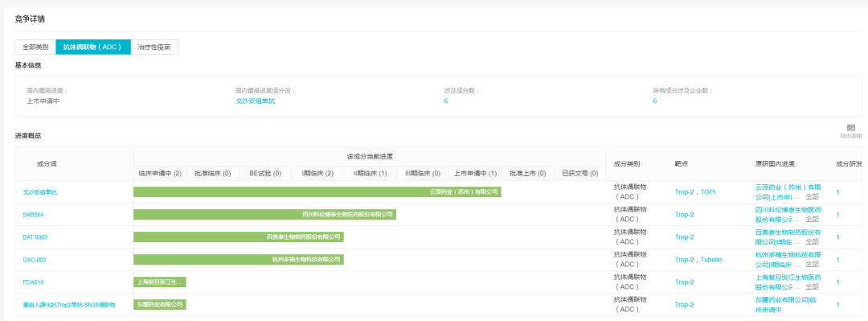Viewport: 868px width, 321px height.
Task: Open 杭州多禧生物科技 originator progress link
Action: (788, 260)
